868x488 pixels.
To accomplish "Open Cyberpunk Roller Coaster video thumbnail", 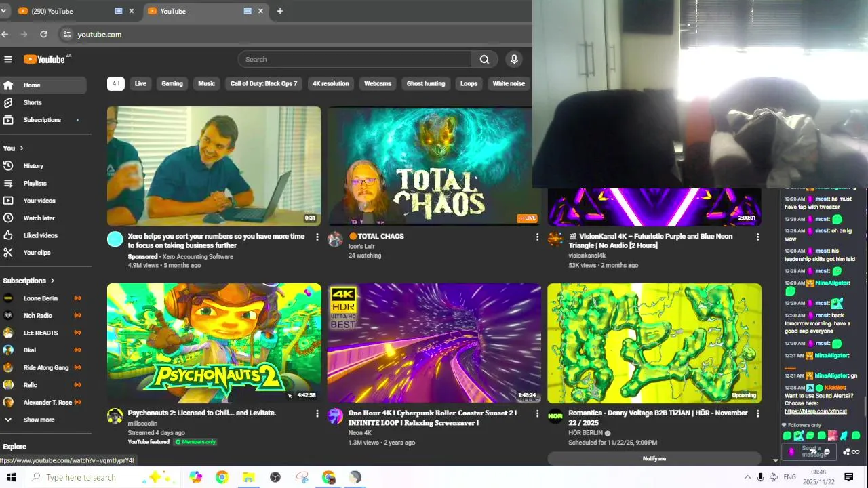I will point(435,344).
